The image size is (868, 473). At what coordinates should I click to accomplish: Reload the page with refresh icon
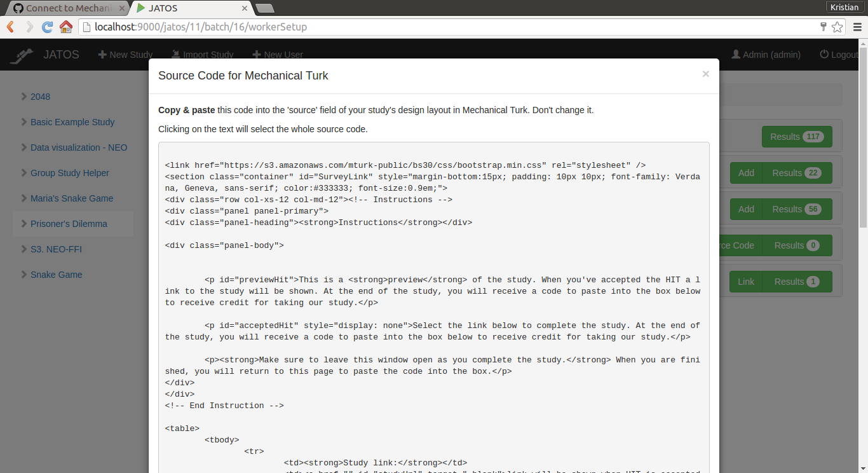pos(47,27)
